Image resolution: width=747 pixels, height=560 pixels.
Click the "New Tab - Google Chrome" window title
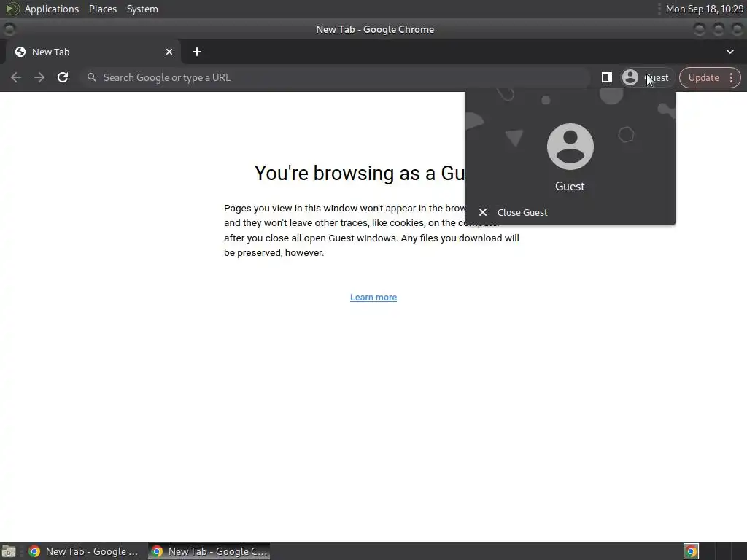click(375, 29)
